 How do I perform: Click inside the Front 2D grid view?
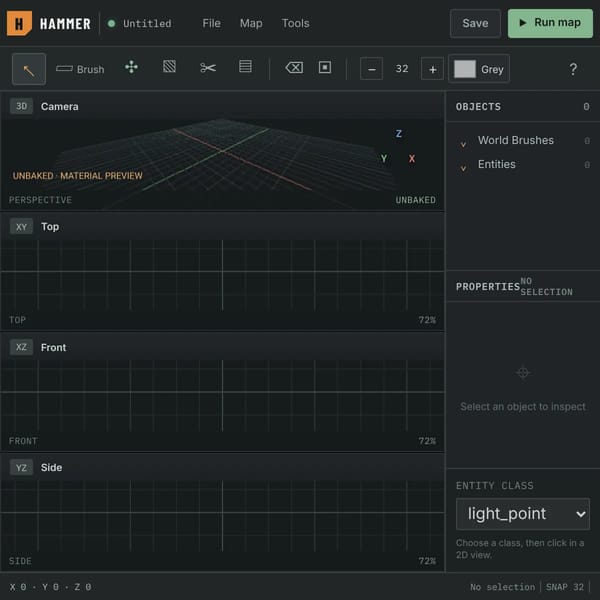[x=222, y=396]
